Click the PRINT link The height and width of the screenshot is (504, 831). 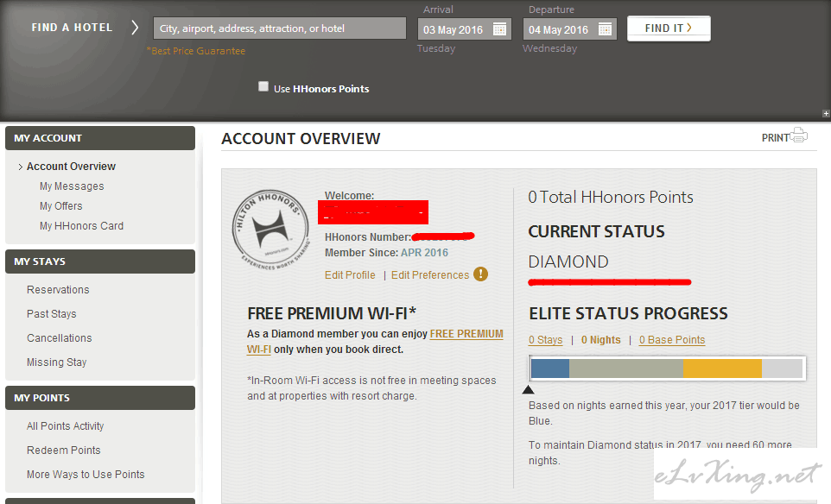click(776, 137)
